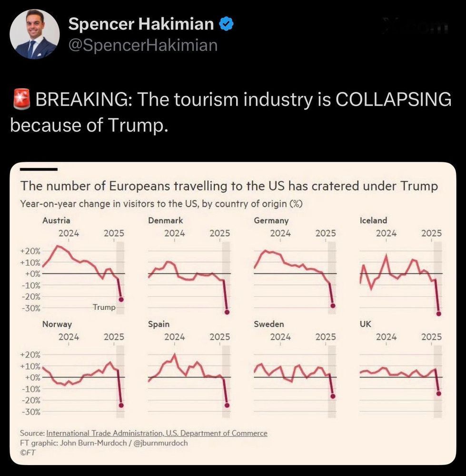Click the @SpencerHakimian handle
Screen dimensions: 466x476
[x=143, y=45]
